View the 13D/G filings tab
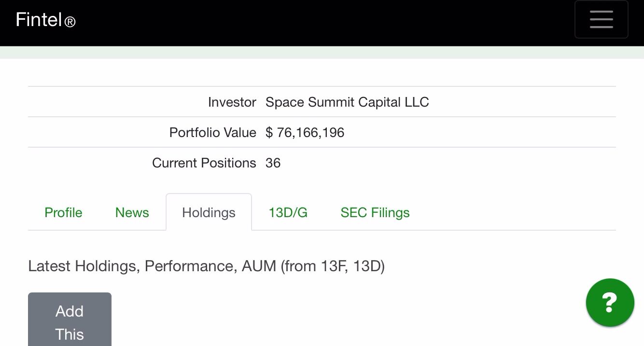Screen dimensions: 644x346 point(288,212)
